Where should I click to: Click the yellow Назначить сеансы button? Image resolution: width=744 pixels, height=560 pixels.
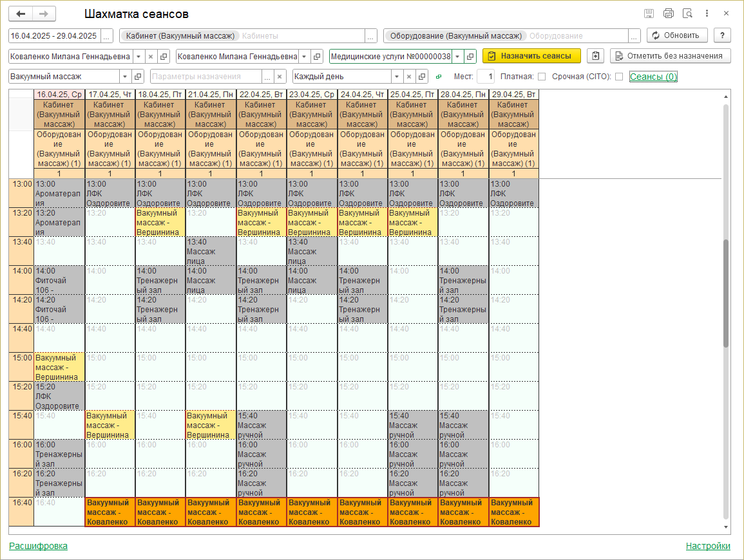(x=531, y=56)
